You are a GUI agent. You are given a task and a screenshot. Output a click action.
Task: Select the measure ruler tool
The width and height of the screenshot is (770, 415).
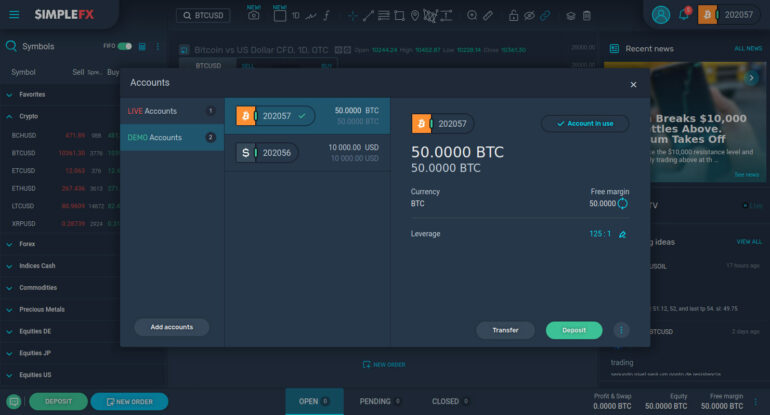pyautogui.click(x=488, y=16)
